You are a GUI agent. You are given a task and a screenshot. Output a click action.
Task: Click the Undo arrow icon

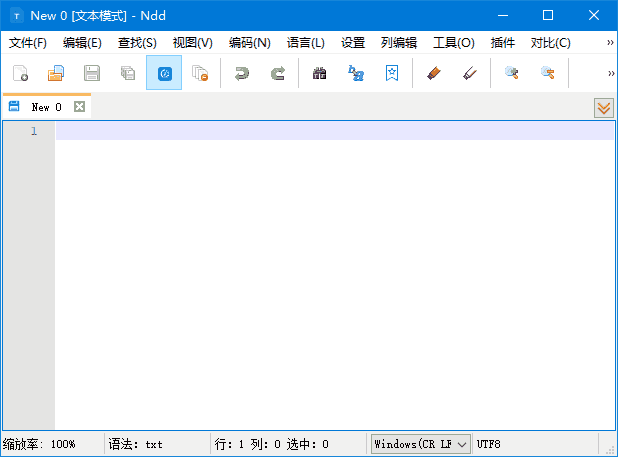(241, 73)
